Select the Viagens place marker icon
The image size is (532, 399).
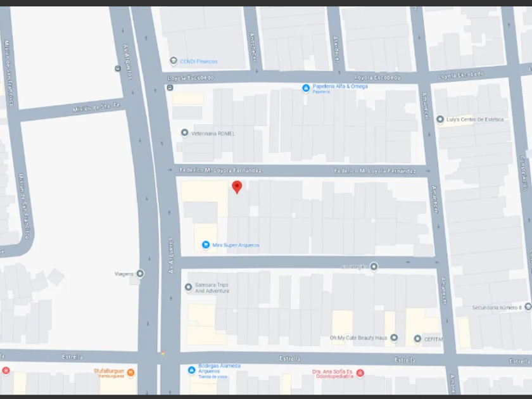pos(140,274)
